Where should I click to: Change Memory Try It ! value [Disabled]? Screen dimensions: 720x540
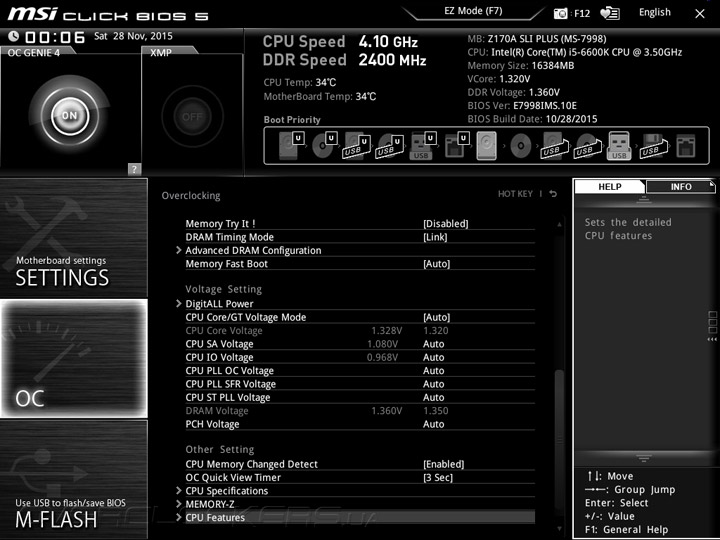[445, 224]
